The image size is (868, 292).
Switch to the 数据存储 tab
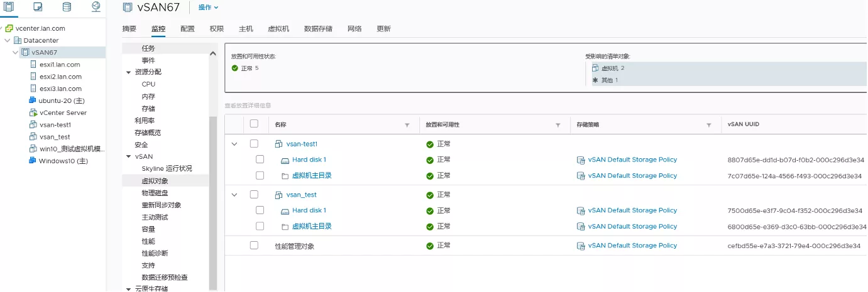318,29
